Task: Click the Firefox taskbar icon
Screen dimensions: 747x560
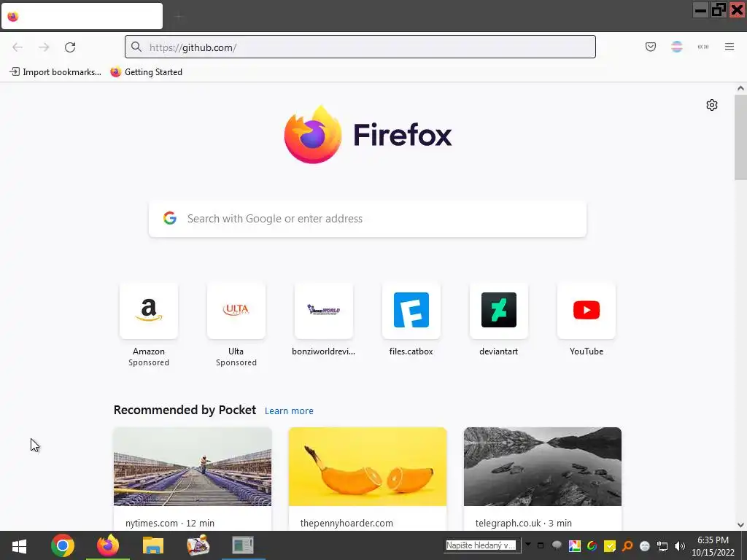Action: (108, 545)
